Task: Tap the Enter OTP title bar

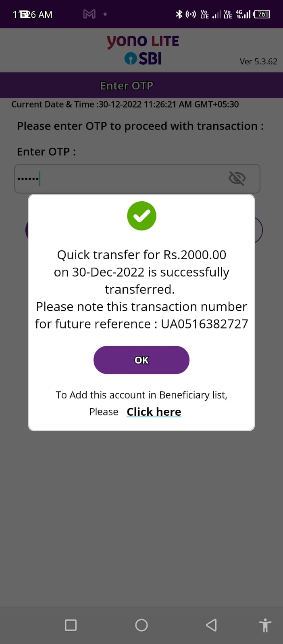Action: point(127,85)
